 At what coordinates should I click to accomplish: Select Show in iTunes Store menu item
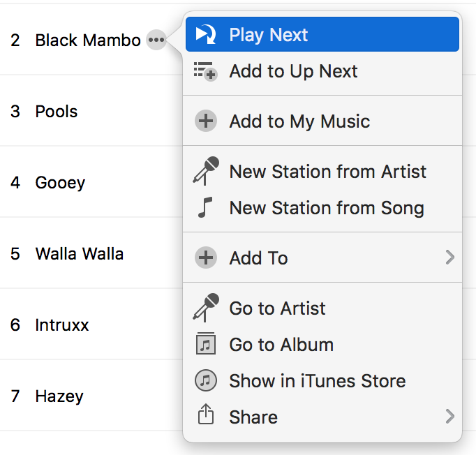pos(317,381)
